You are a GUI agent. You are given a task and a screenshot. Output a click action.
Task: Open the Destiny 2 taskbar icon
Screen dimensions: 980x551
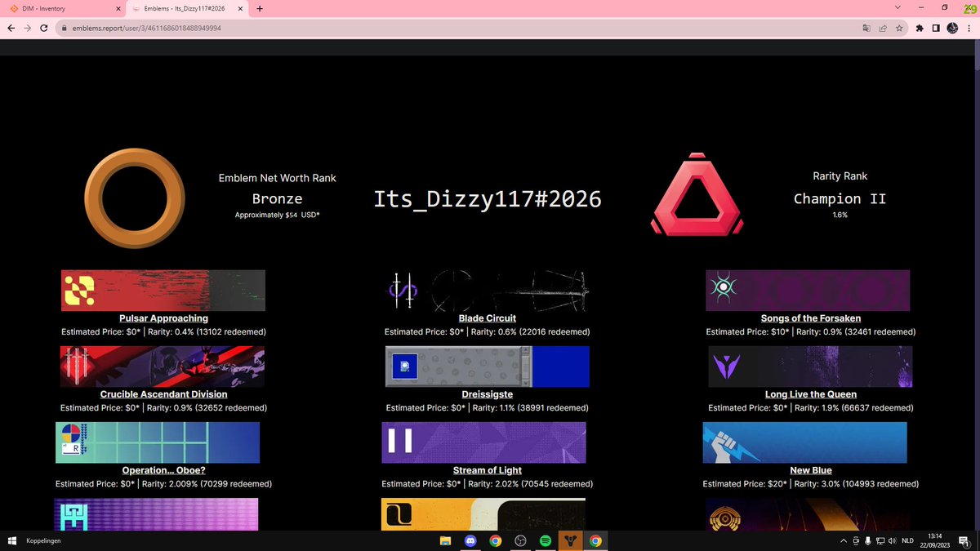coord(571,540)
